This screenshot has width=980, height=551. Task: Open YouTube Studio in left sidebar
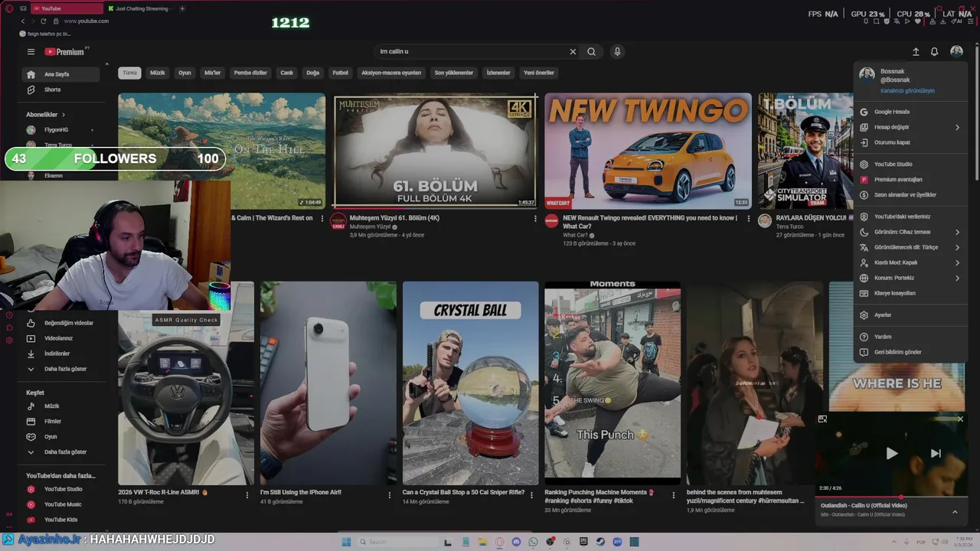click(61, 489)
